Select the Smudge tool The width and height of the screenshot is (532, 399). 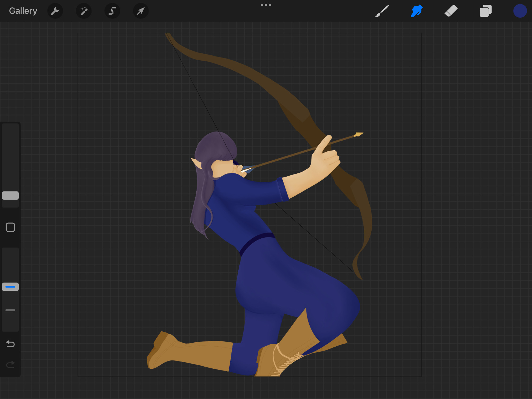tap(417, 11)
